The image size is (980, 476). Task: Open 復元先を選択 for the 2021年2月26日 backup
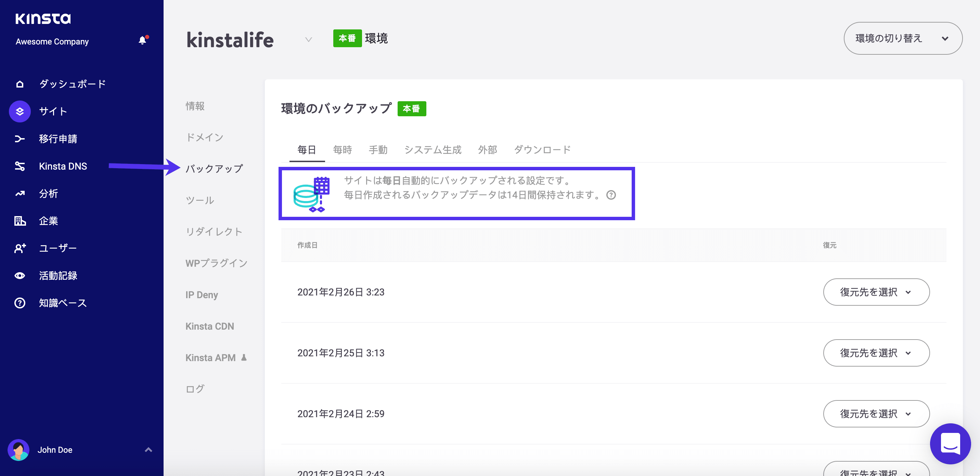click(876, 292)
